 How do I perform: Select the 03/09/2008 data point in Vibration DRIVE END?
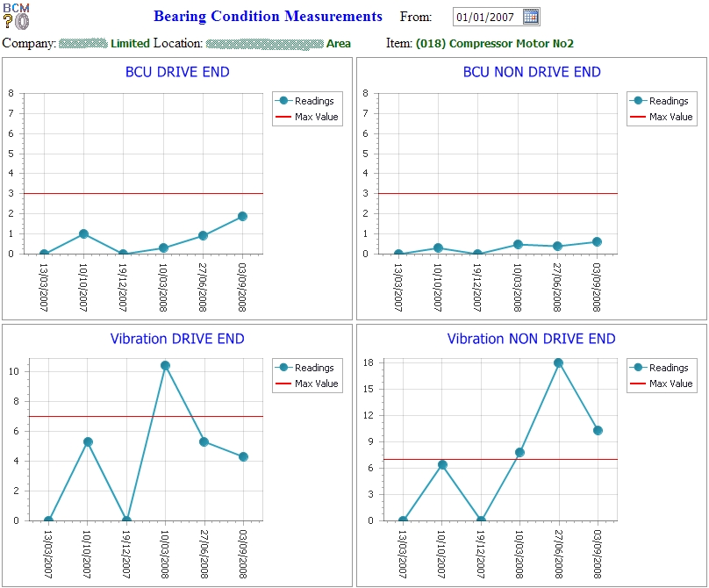pyautogui.click(x=243, y=457)
